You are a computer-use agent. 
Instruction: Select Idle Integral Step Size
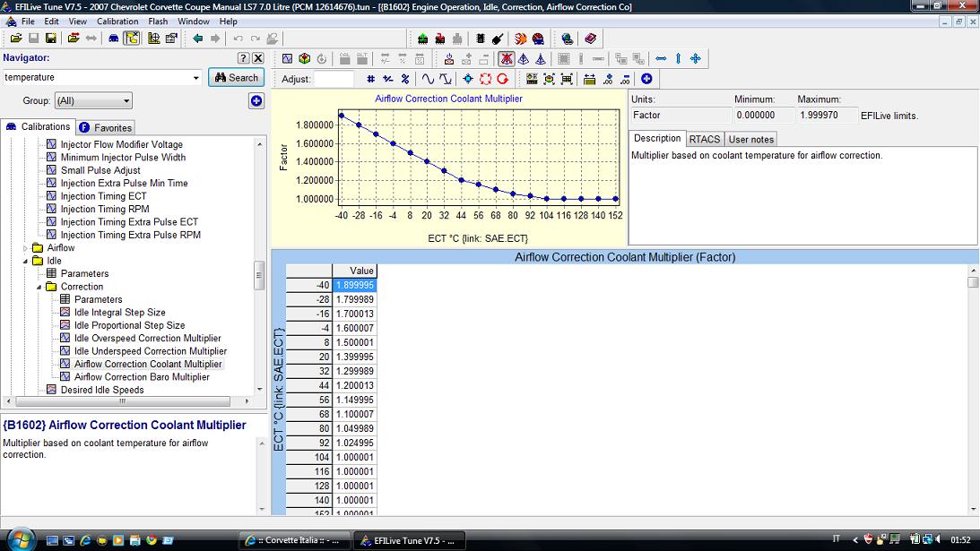[120, 313]
